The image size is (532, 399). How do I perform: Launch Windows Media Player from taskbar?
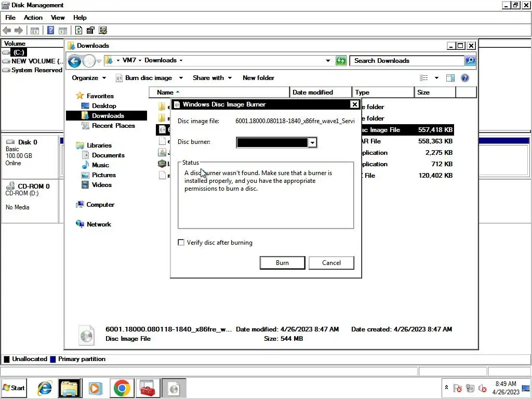pyautogui.click(x=96, y=388)
